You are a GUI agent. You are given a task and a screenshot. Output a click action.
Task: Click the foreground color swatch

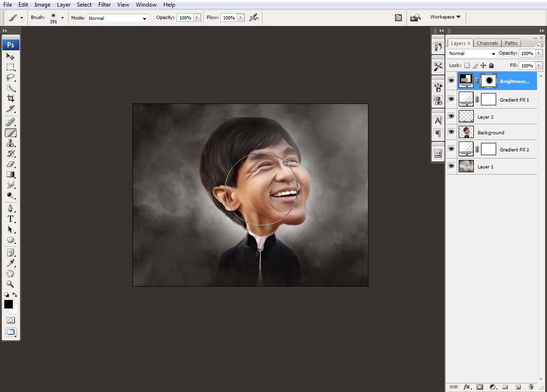(x=9, y=304)
